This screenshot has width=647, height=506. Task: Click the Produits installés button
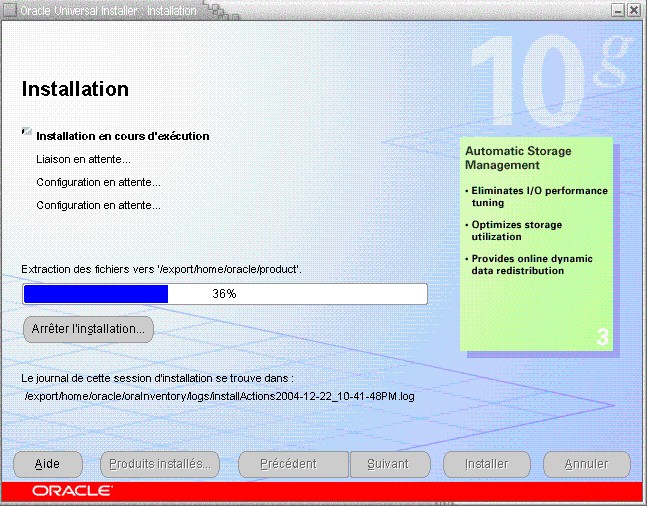click(160, 464)
